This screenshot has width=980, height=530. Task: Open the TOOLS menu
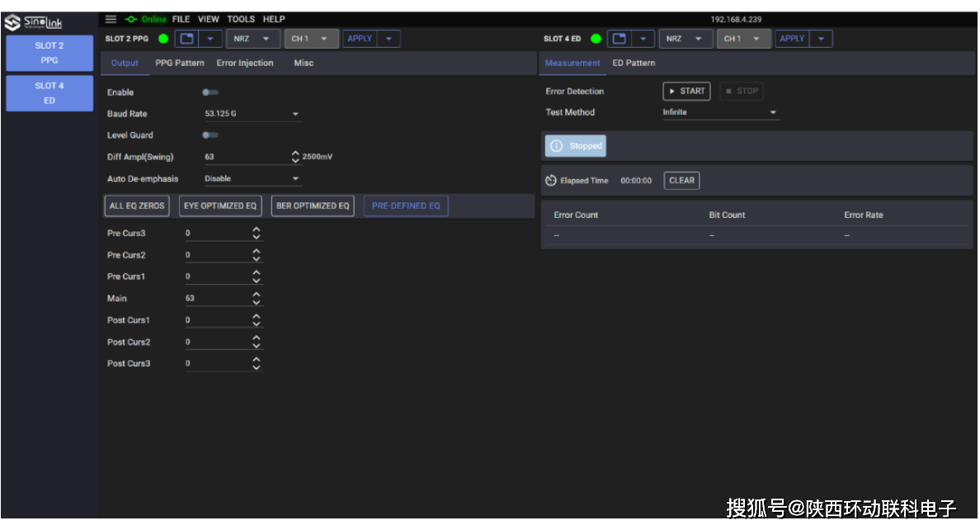[241, 19]
